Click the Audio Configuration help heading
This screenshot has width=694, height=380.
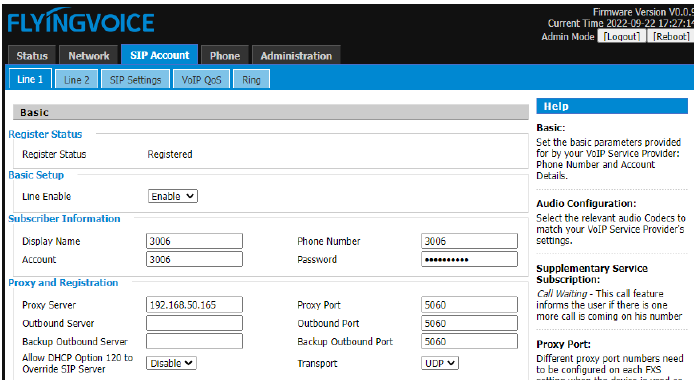coord(586,203)
